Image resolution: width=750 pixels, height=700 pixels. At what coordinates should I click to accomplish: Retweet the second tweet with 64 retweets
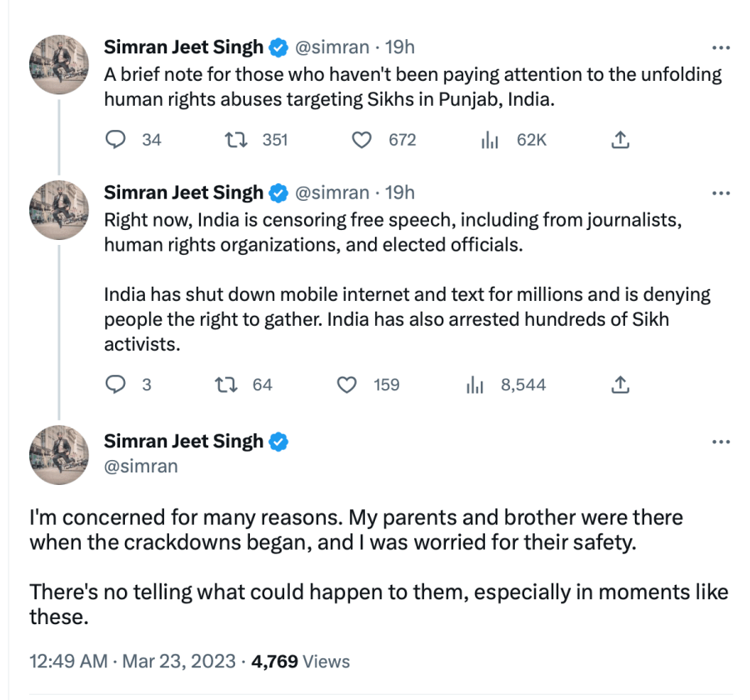pyautogui.click(x=224, y=384)
